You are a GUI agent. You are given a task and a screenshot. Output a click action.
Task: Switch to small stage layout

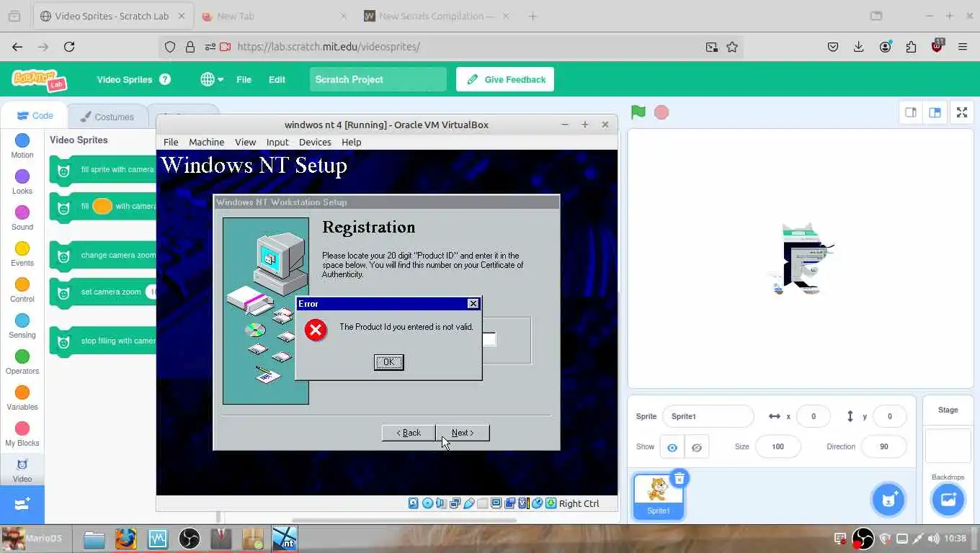tap(911, 112)
